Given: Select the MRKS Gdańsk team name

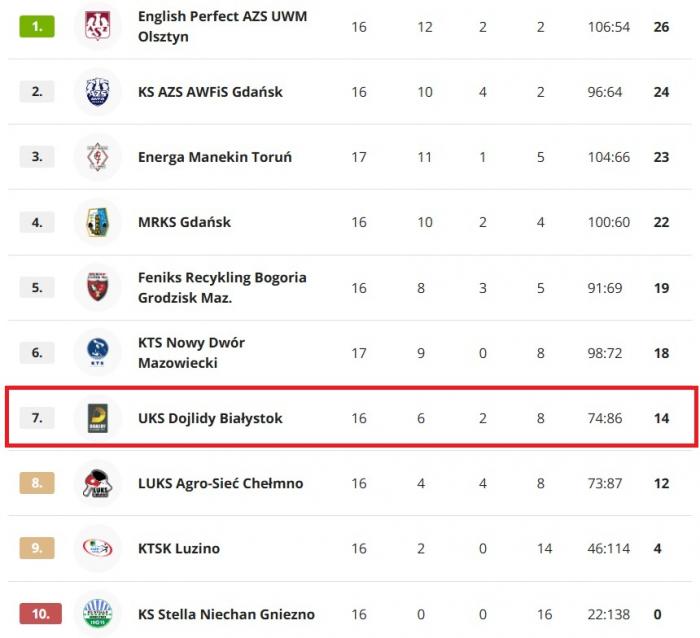Looking at the screenshot, I should click(x=184, y=222).
